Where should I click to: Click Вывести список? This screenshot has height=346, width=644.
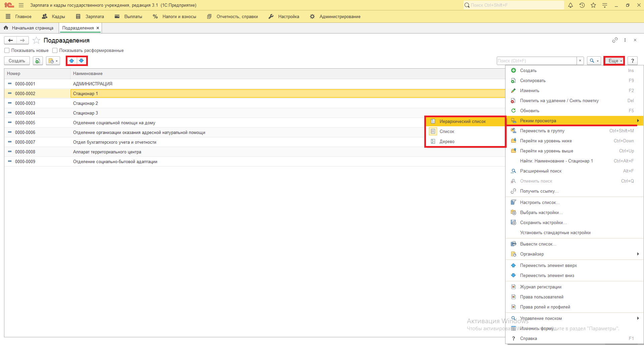574,244
